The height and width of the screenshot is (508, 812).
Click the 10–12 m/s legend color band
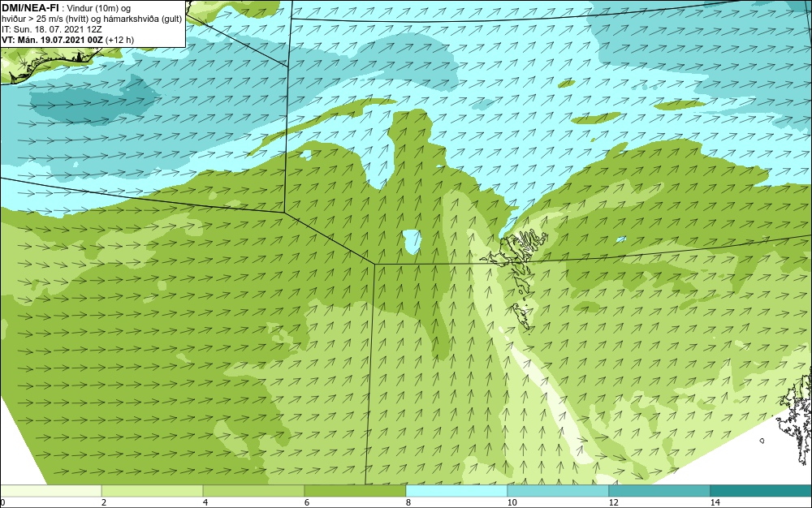coord(559,491)
